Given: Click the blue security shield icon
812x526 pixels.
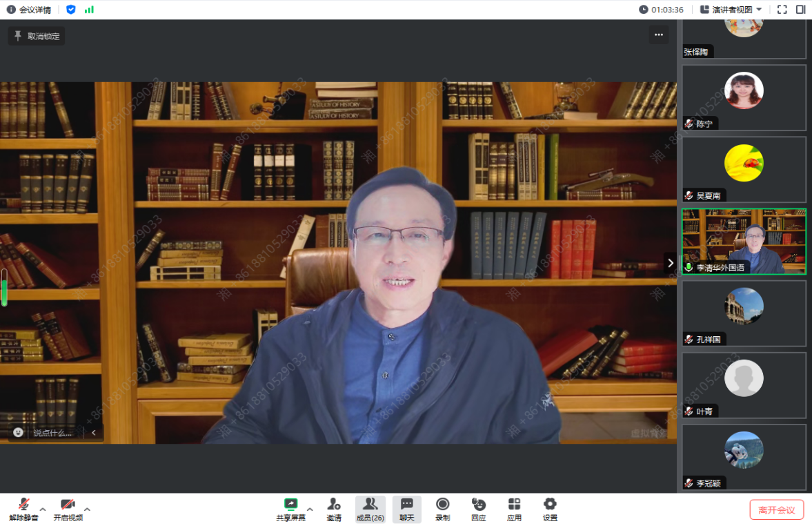Looking at the screenshot, I should click(x=71, y=10).
